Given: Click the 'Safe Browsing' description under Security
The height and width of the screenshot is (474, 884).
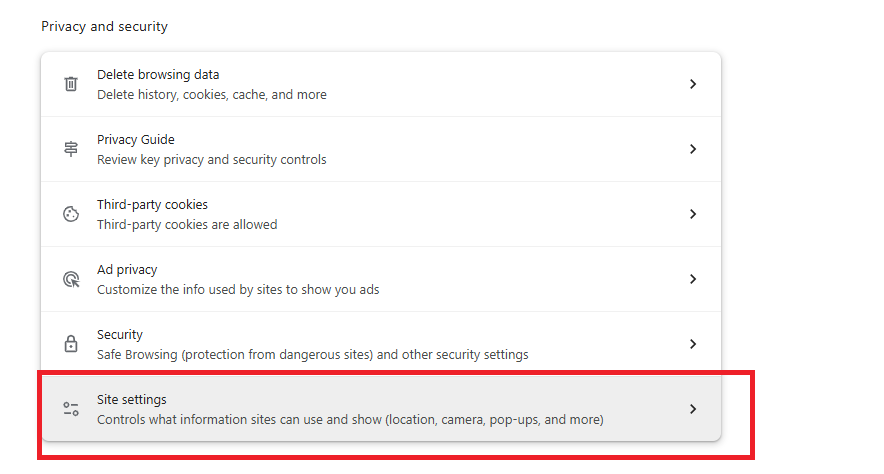Looking at the screenshot, I should (x=312, y=355).
